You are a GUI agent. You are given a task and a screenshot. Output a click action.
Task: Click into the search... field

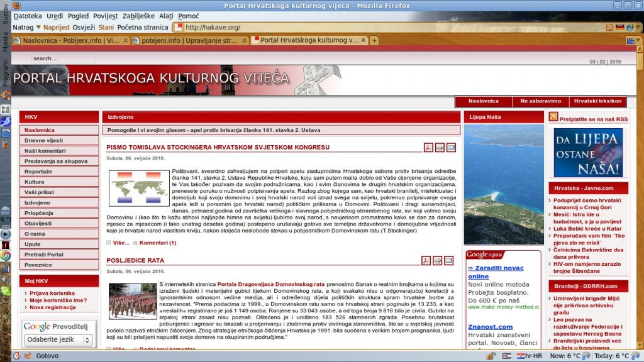click(64, 58)
